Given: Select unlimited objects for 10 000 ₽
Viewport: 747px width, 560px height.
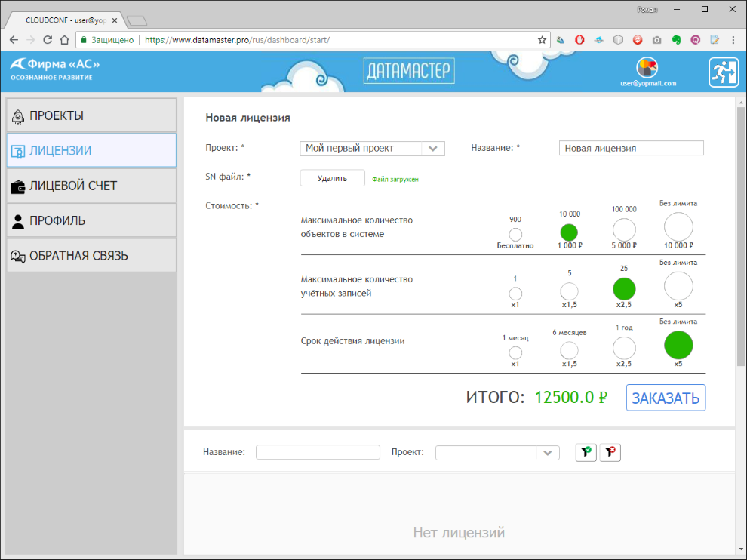Looking at the screenshot, I should point(678,227).
